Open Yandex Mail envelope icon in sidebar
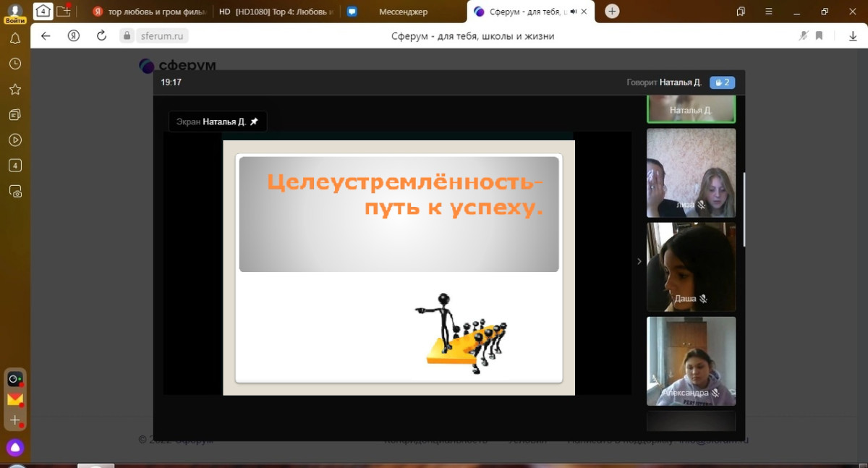868x468 pixels. point(14,399)
